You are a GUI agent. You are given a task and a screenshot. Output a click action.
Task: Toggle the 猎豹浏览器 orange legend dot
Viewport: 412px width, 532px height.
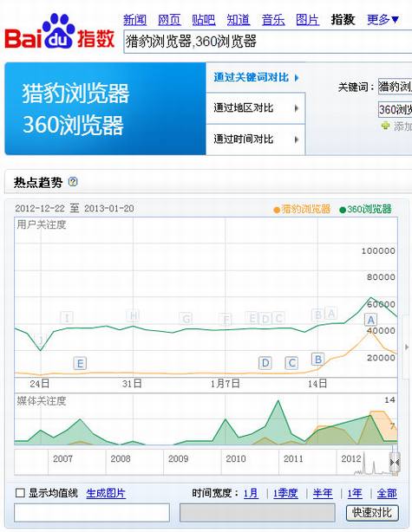point(277,210)
